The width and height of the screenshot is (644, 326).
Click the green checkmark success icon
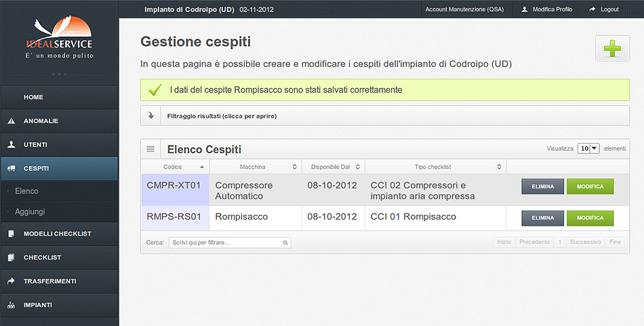click(155, 89)
